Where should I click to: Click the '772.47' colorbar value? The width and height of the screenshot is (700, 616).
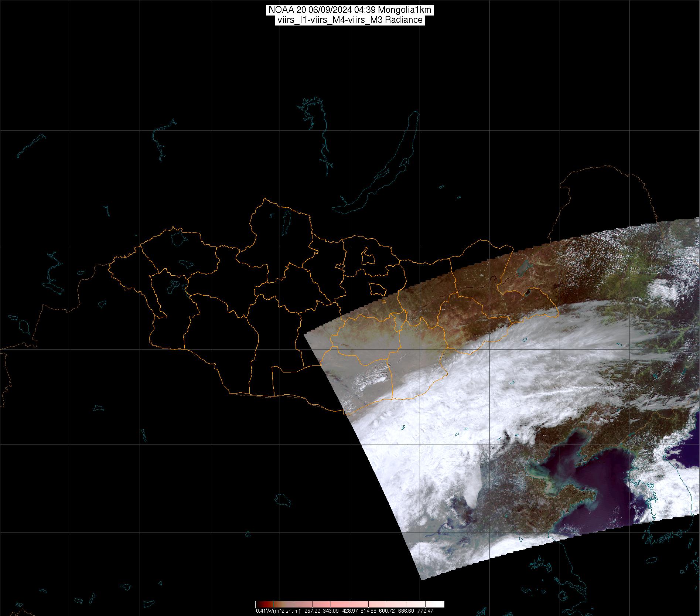[x=425, y=611]
